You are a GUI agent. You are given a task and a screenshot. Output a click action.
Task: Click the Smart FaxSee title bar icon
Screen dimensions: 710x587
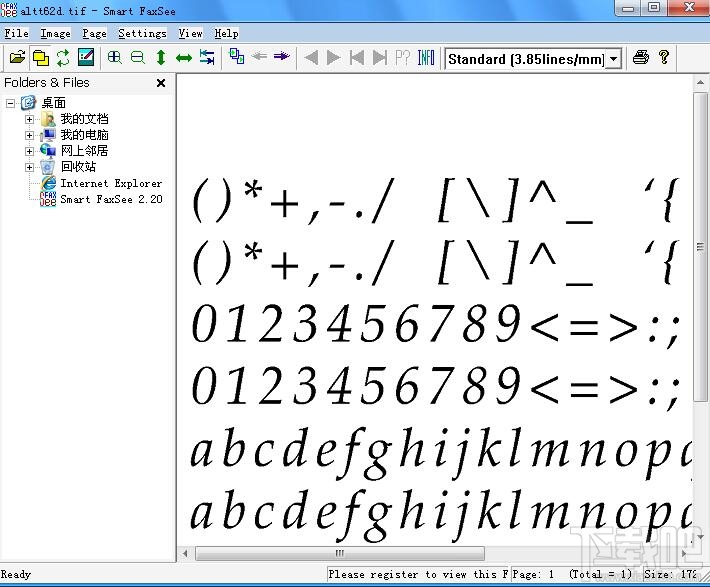tap(9, 9)
